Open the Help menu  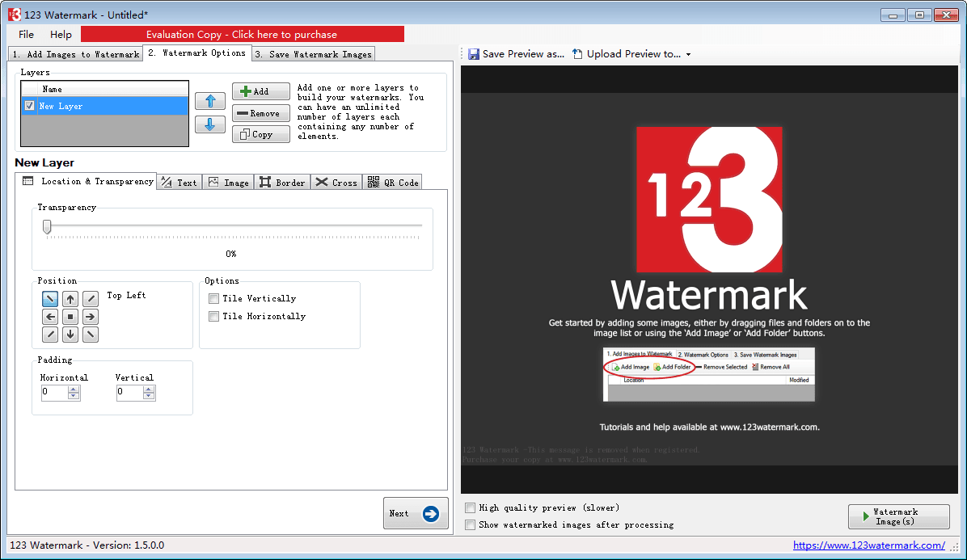coord(61,35)
